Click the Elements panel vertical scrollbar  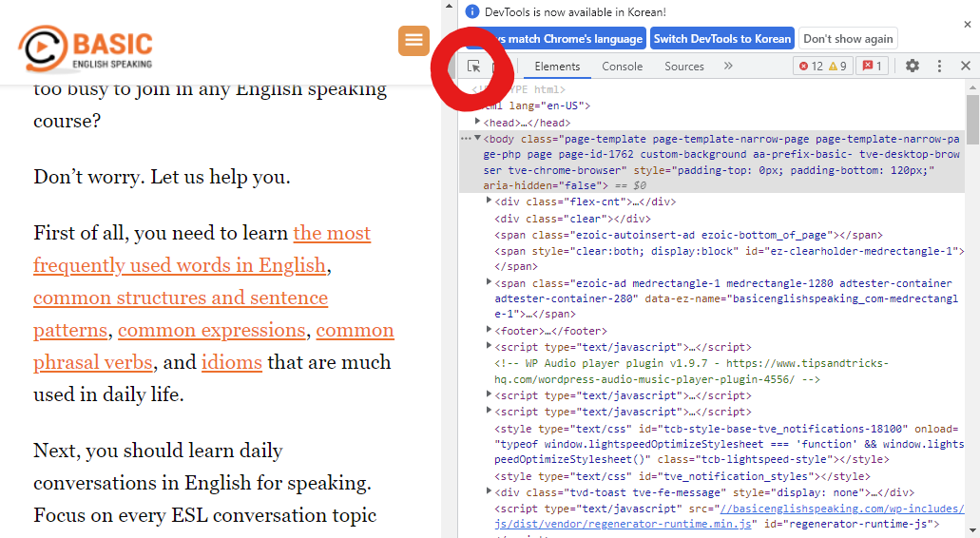[x=971, y=119]
